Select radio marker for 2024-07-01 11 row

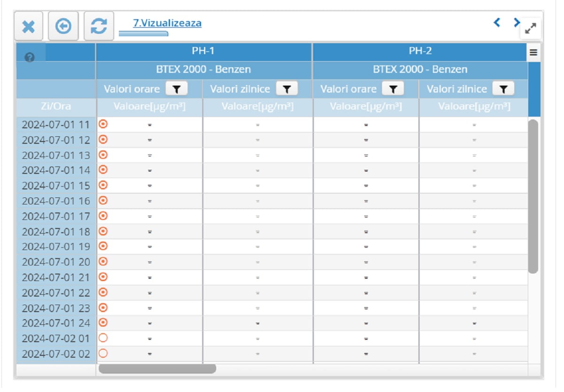tap(103, 124)
